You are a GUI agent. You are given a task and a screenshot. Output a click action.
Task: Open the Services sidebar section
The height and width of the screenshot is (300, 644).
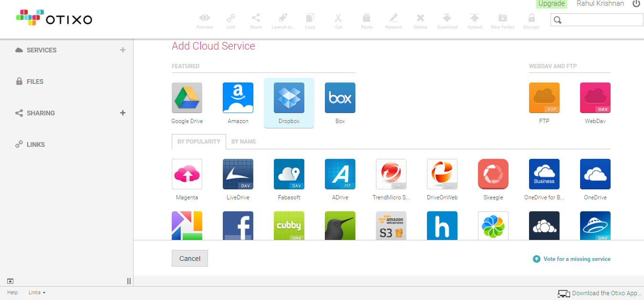(42, 50)
